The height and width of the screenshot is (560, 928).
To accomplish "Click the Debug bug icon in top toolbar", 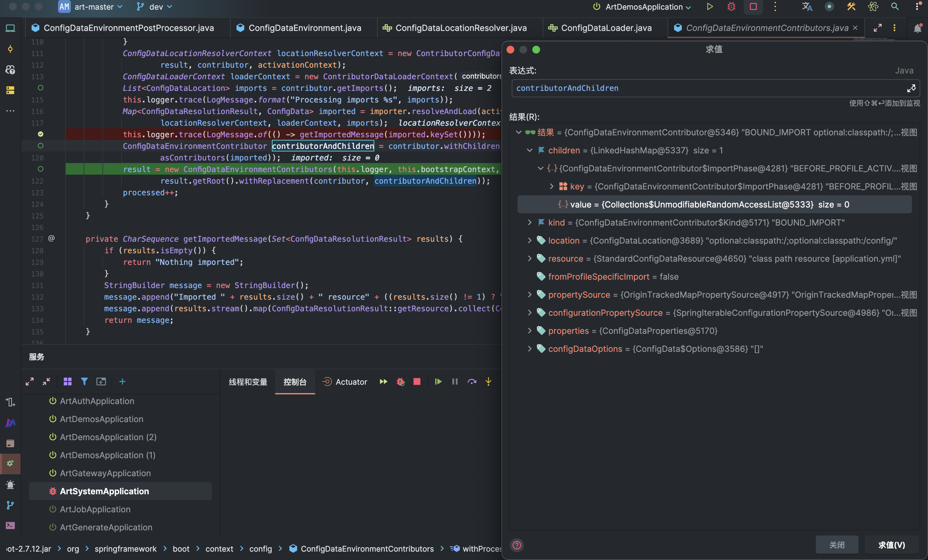I will [731, 7].
